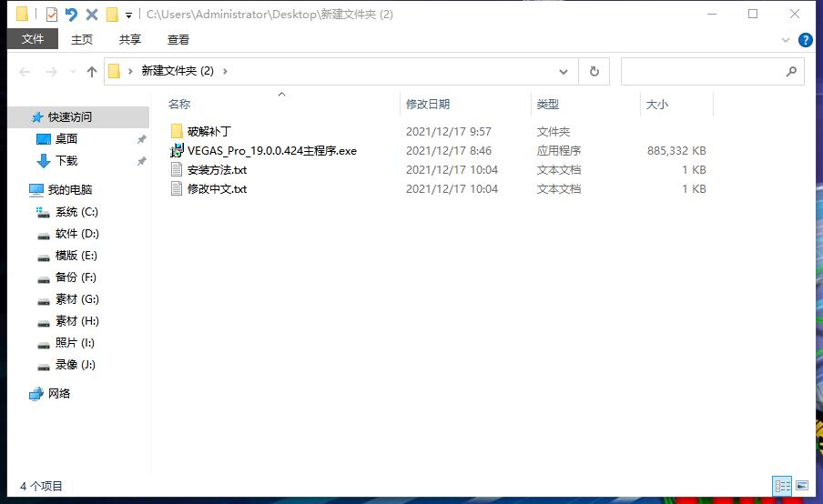Click the magnifier search icon
Screen dimensions: 823x504
pyautogui.click(x=791, y=71)
